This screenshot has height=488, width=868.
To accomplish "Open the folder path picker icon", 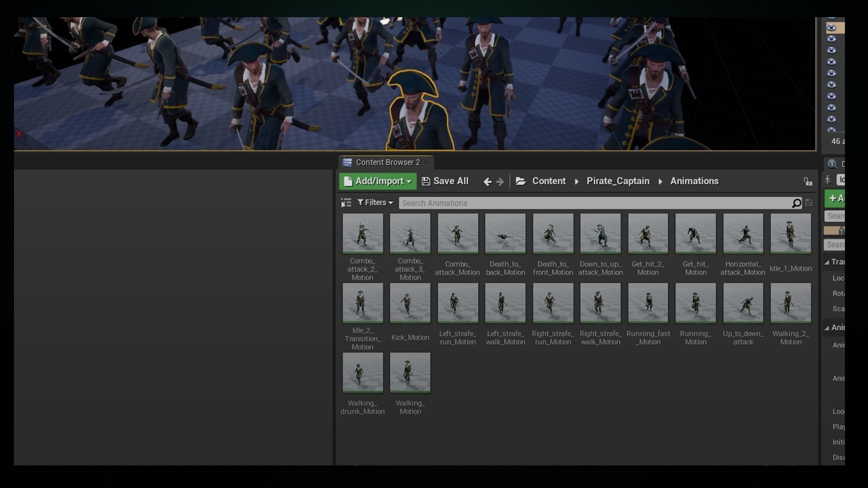I will pyautogui.click(x=521, y=181).
